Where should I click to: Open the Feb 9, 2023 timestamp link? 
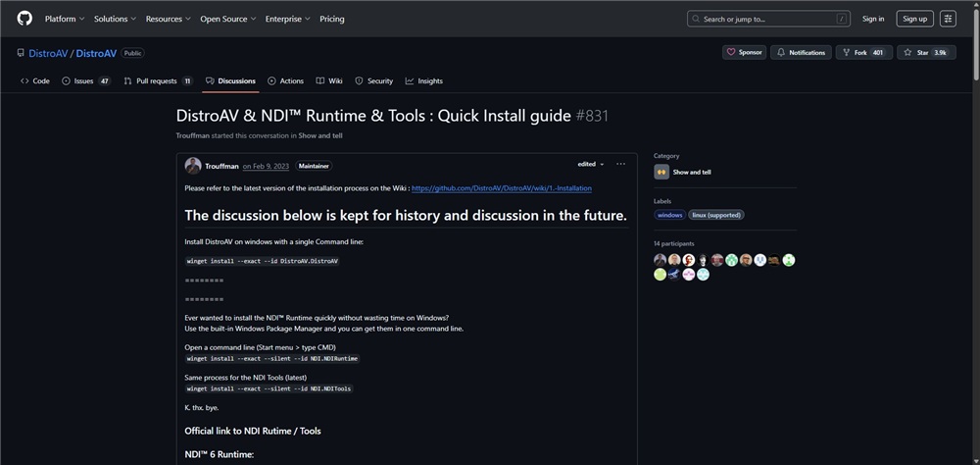click(x=266, y=166)
